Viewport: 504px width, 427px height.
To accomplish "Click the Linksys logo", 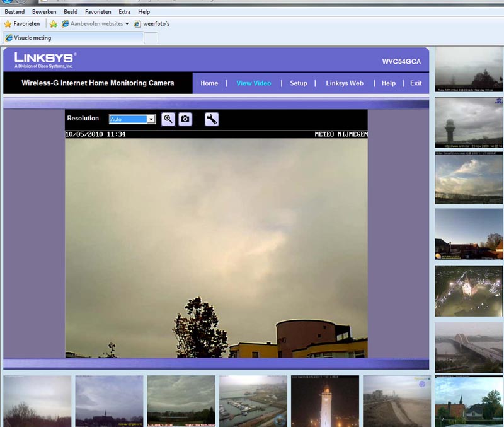I will point(45,60).
